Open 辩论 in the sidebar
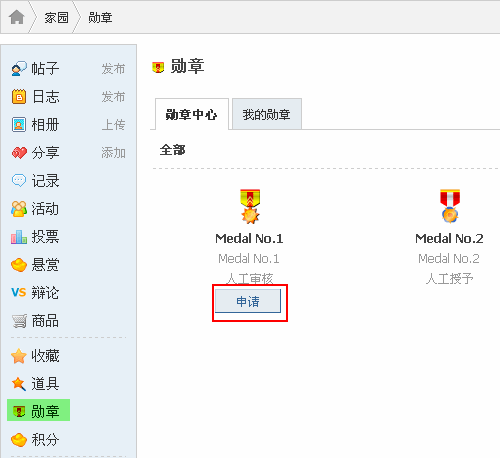The image size is (500, 458). click(x=45, y=293)
